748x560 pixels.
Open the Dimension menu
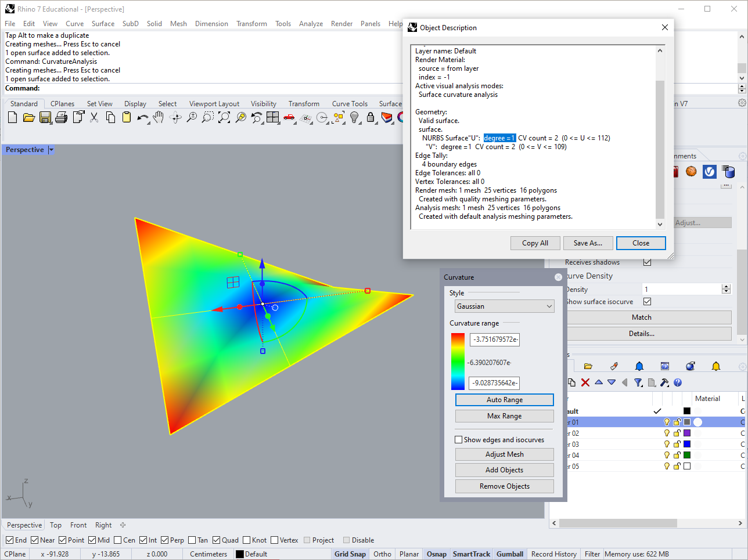click(x=211, y=24)
